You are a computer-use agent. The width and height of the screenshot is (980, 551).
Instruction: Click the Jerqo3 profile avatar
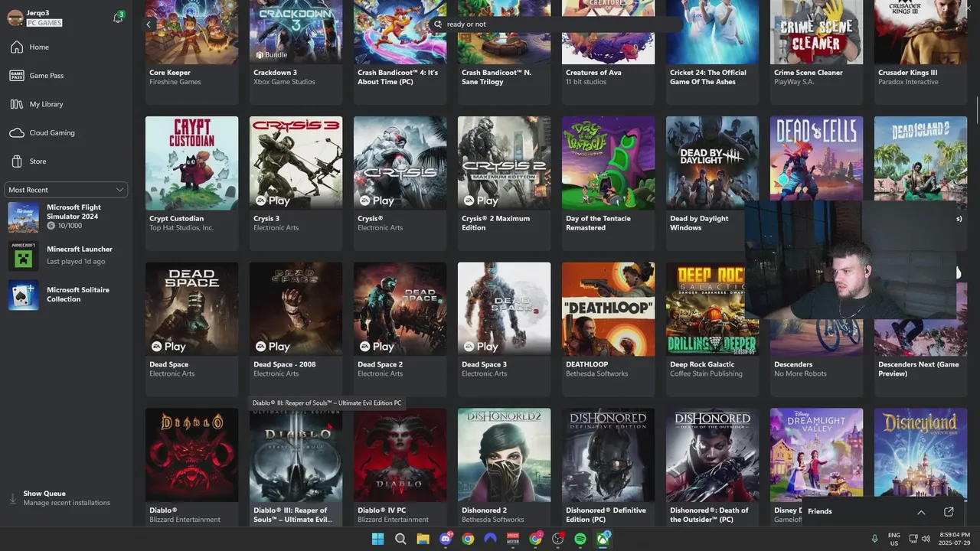(x=15, y=18)
